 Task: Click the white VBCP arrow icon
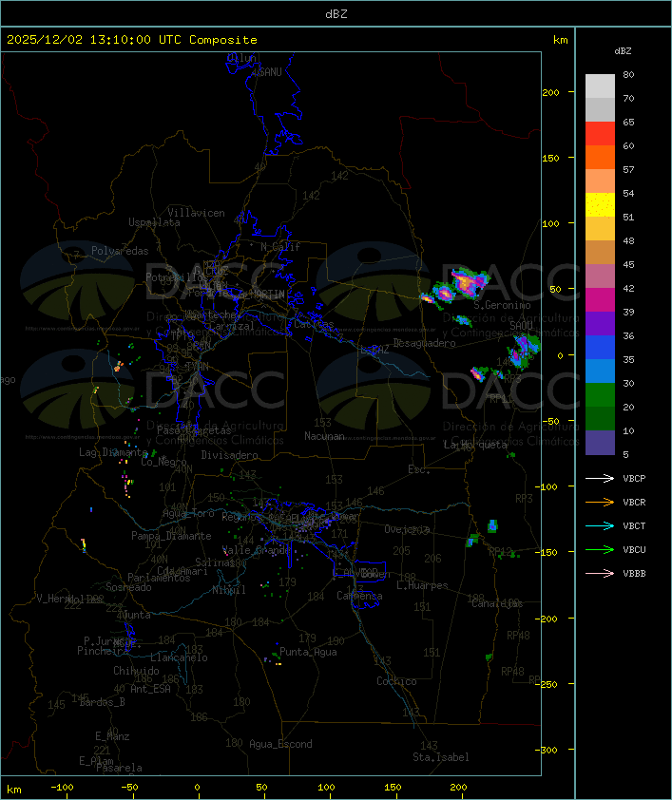pos(600,478)
